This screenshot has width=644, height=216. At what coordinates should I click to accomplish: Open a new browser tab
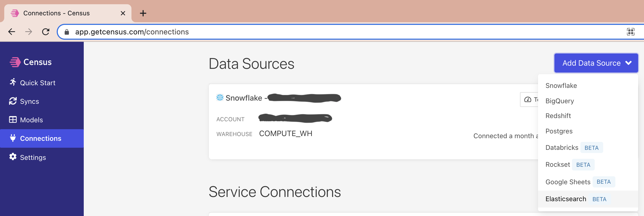[143, 13]
